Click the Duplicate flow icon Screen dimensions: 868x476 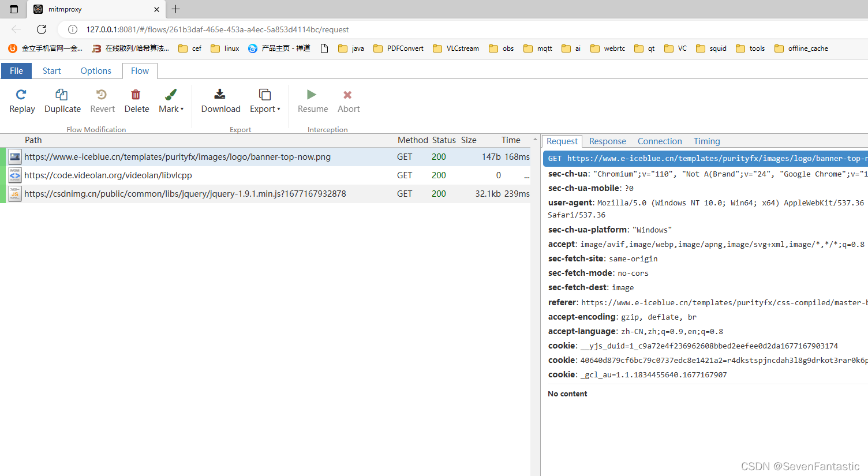tap(62, 95)
